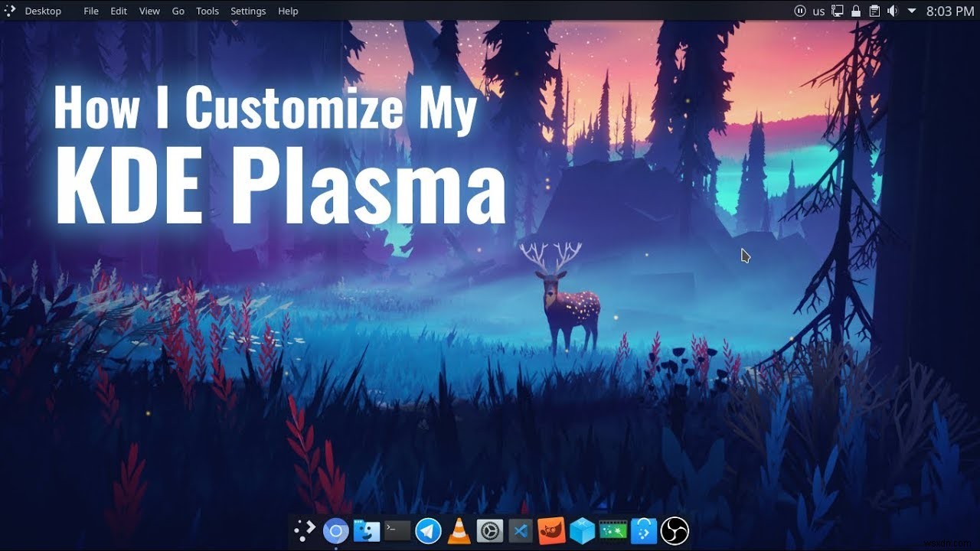
Task: Open the KDE application launcher in the dock
Action: click(x=305, y=530)
